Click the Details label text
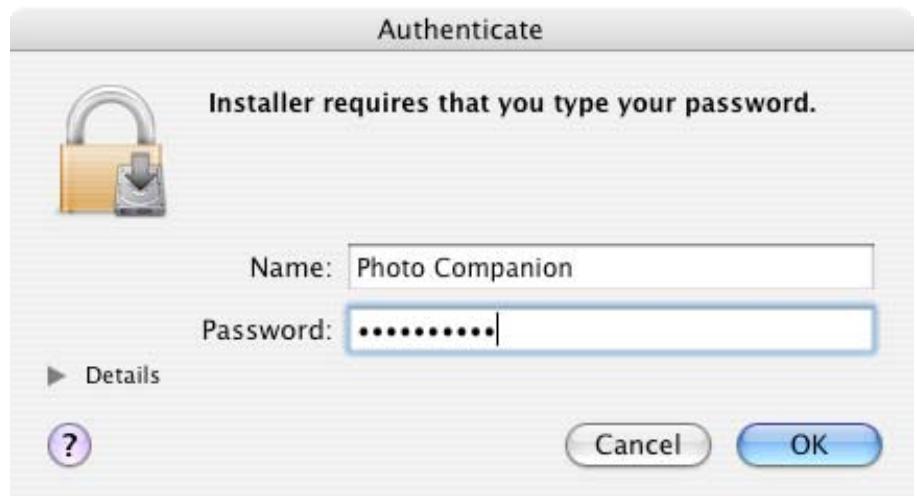 click(122, 375)
